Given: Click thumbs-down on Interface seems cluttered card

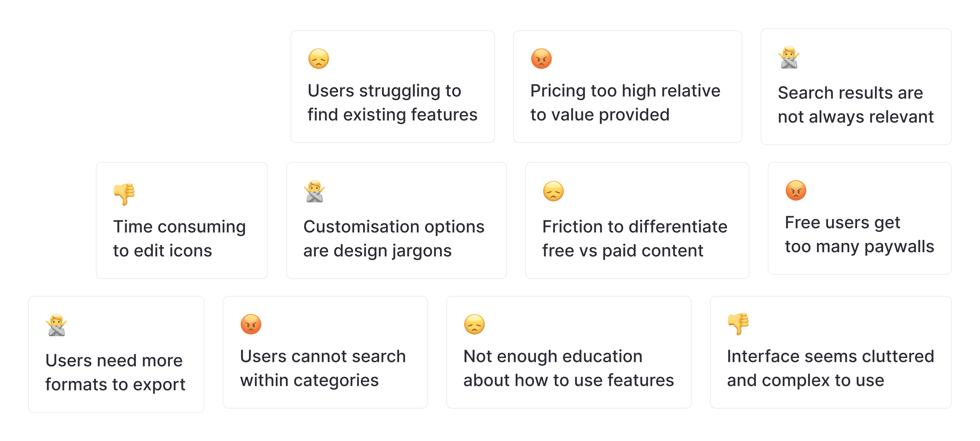Looking at the screenshot, I should (738, 324).
